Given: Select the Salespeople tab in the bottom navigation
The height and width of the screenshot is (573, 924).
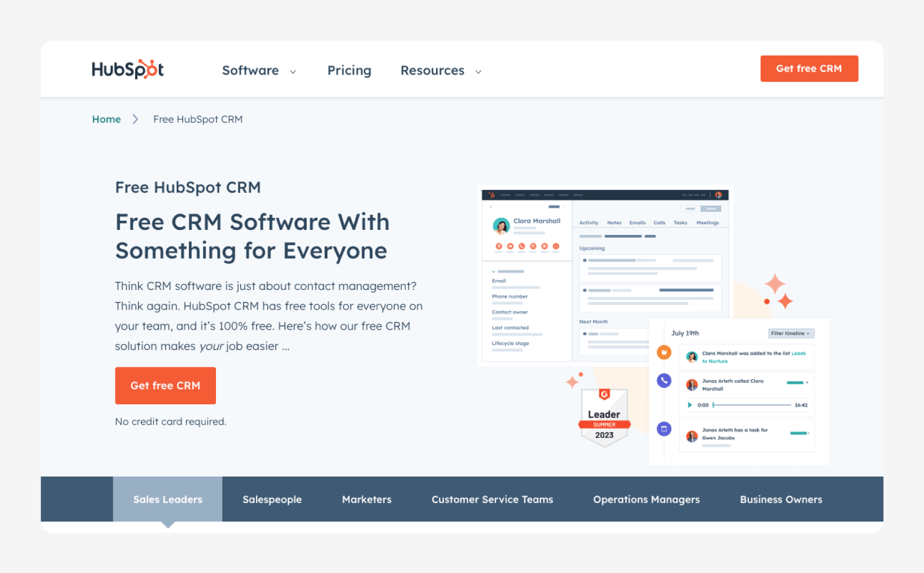Looking at the screenshot, I should tap(272, 500).
